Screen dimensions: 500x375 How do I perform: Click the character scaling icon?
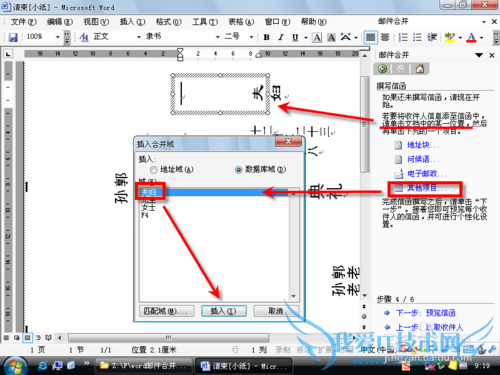pyautogui.click(x=346, y=37)
